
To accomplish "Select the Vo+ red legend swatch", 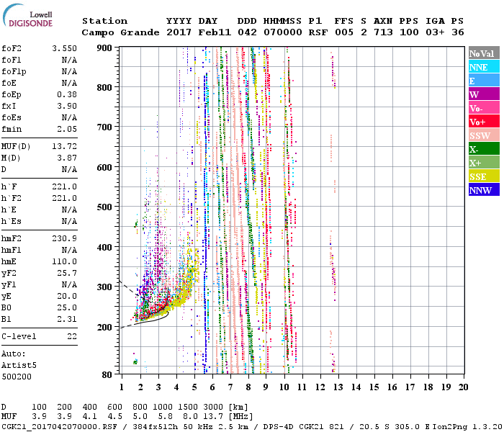I will 484,122.
